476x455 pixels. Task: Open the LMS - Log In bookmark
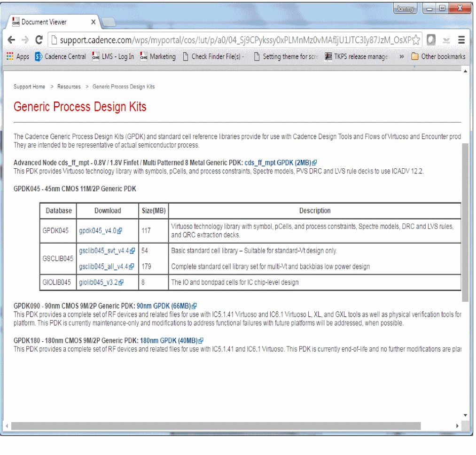(x=113, y=56)
